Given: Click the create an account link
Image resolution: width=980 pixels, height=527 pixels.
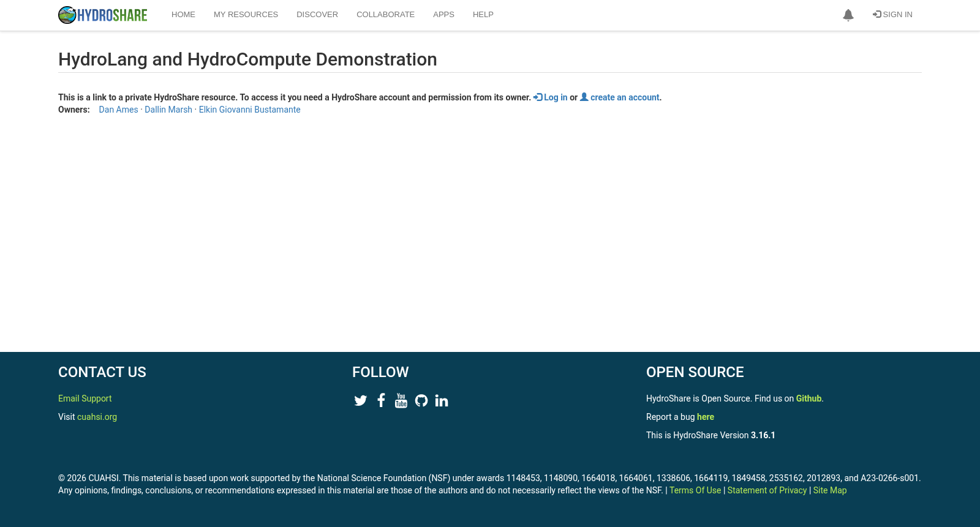Looking at the screenshot, I should pos(620,97).
